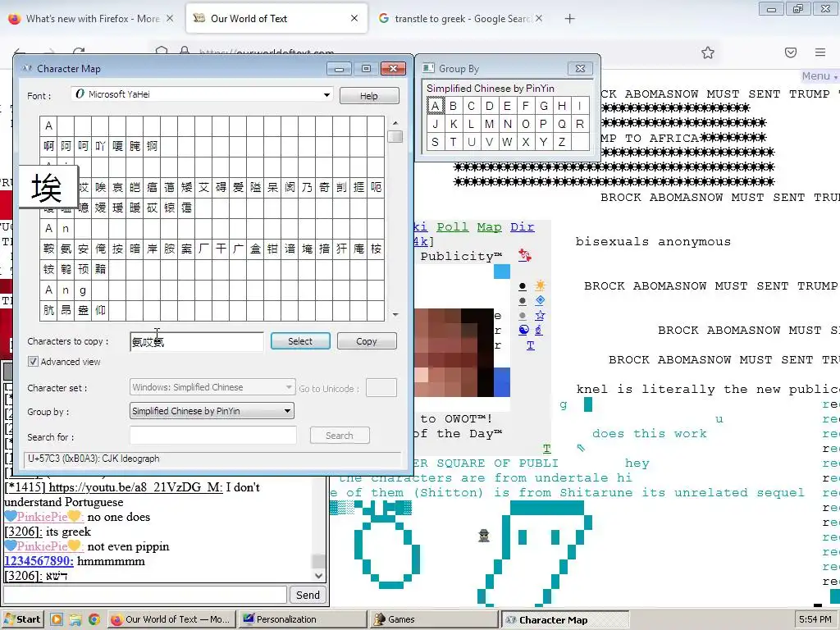
Task: Click the microscope symbol link
Action: pos(539,330)
